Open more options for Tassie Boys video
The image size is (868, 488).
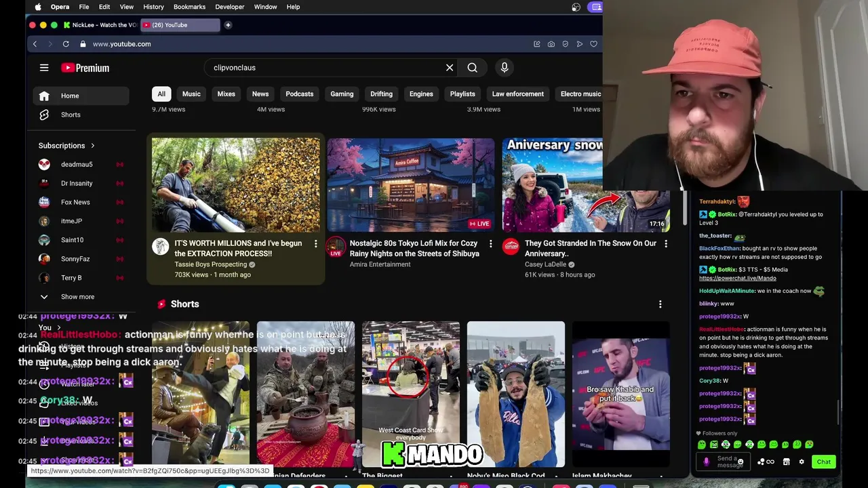[315, 243]
